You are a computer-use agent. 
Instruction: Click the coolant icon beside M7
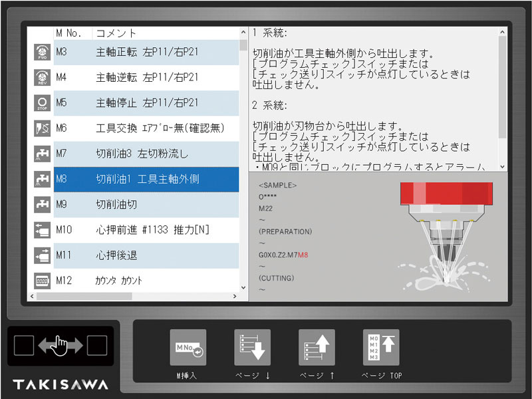42,154
